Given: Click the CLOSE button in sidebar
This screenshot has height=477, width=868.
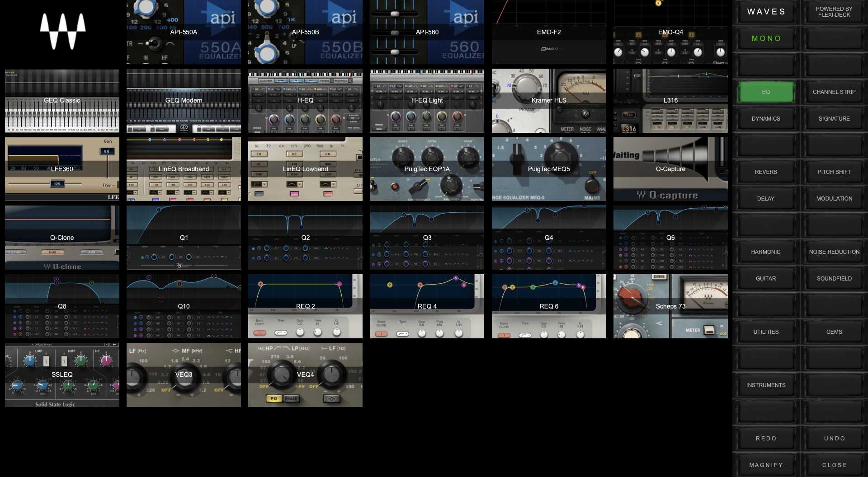Looking at the screenshot, I should point(834,465).
